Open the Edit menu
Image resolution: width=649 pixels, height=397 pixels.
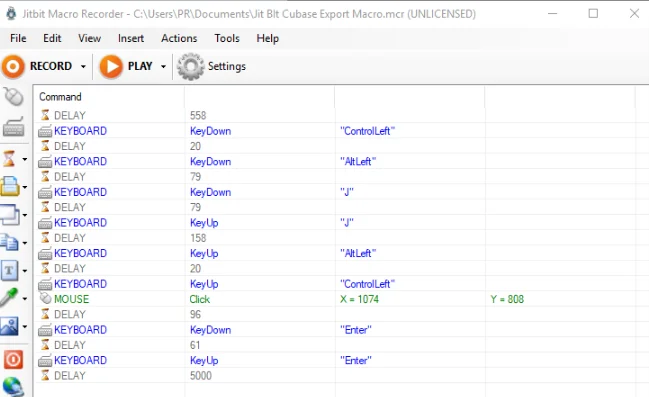click(x=52, y=38)
